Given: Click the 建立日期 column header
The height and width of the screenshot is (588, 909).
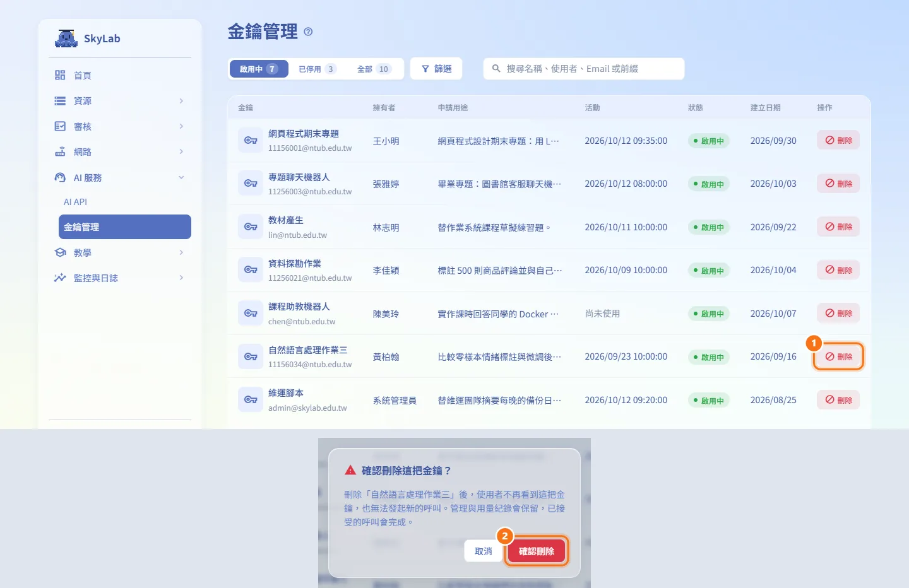Looking at the screenshot, I should [x=765, y=108].
